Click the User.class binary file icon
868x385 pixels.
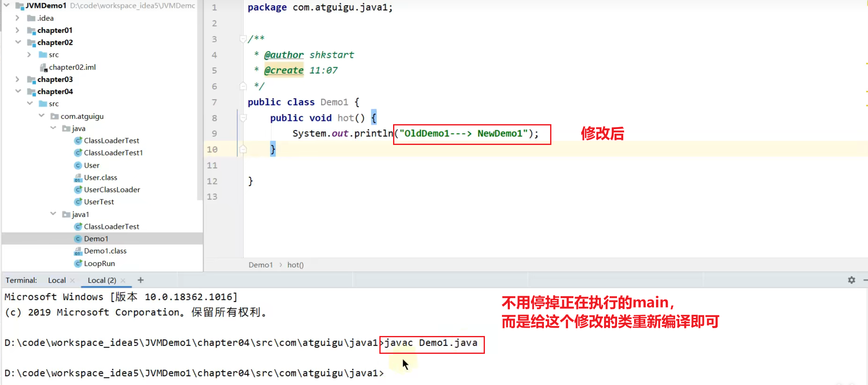78,178
